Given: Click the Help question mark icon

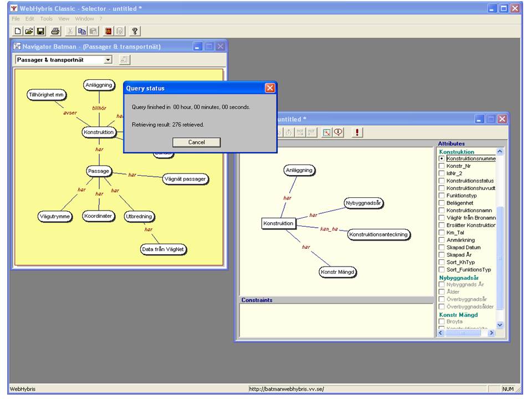Looking at the screenshot, I should 135,31.
